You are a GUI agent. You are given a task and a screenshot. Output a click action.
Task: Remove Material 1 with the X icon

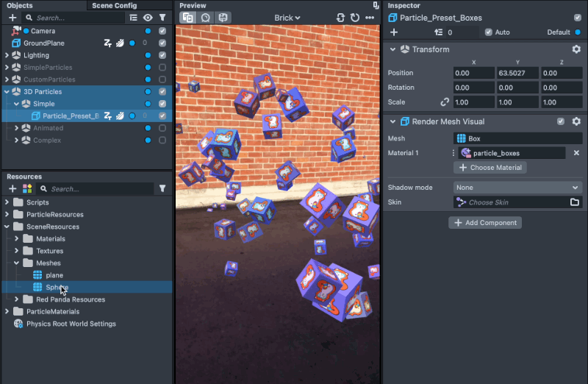click(x=576, y=153)
